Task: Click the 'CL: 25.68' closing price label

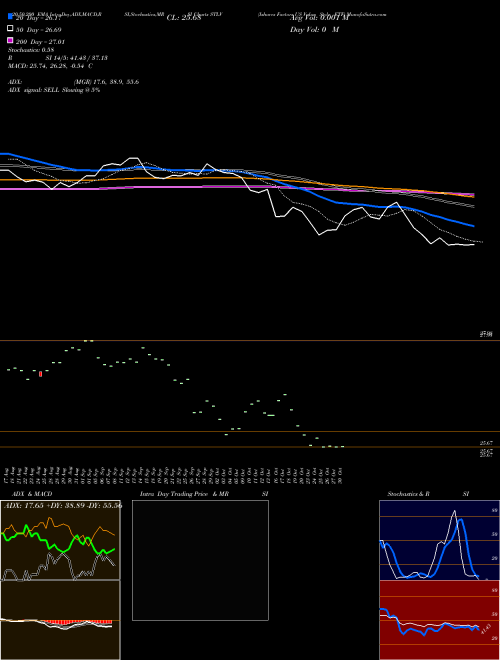Action: (x=184, y=18)
